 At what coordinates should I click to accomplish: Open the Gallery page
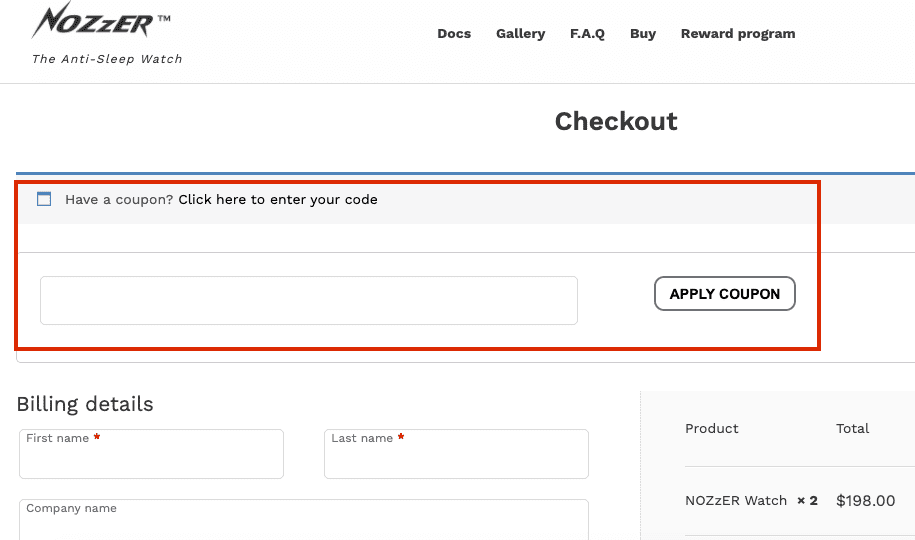pyautogui.click(x=521, y=34)
